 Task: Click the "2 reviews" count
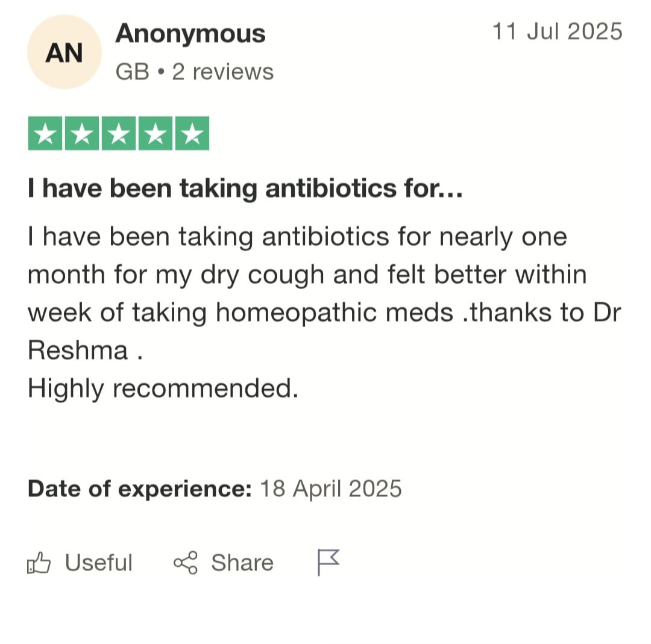[222, 72]
